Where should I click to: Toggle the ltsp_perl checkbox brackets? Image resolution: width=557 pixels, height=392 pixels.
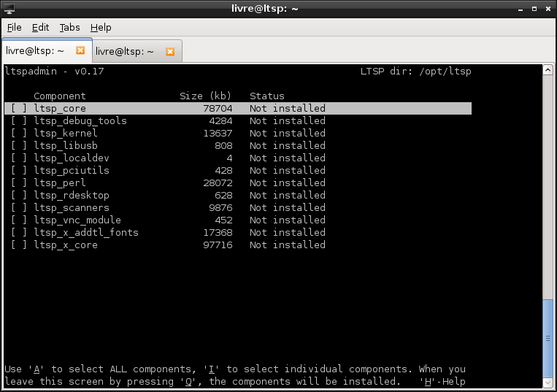tap(19, 183)
